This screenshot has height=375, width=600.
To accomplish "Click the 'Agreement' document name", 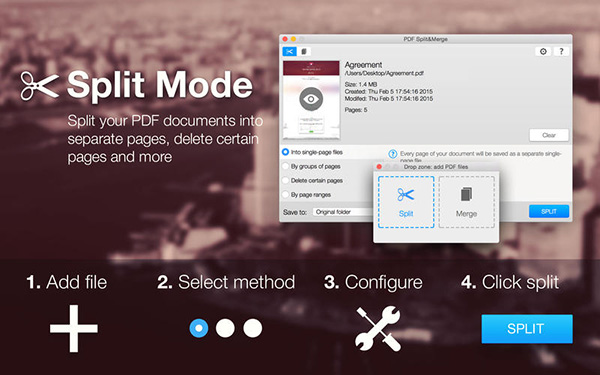I will (364, 65).
